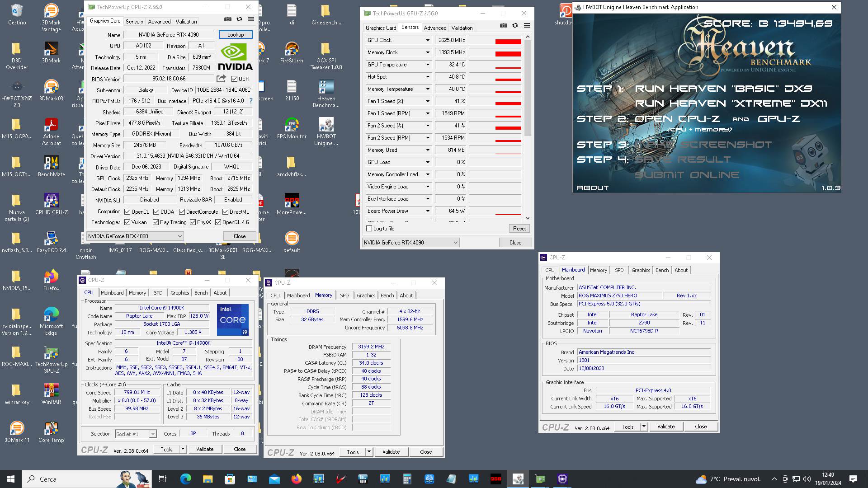868x488 pixels.
Task: Open the Windows Start menu
Action: click(11, 479)
